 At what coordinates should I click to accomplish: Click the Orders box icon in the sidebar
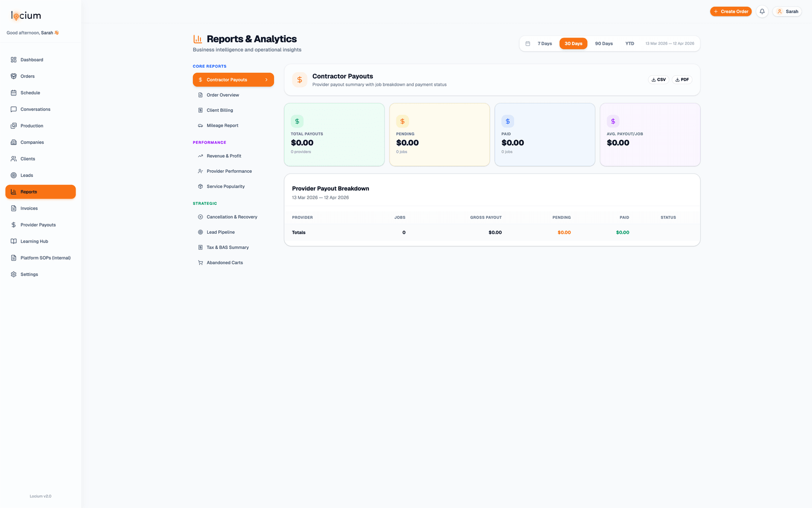14,76
